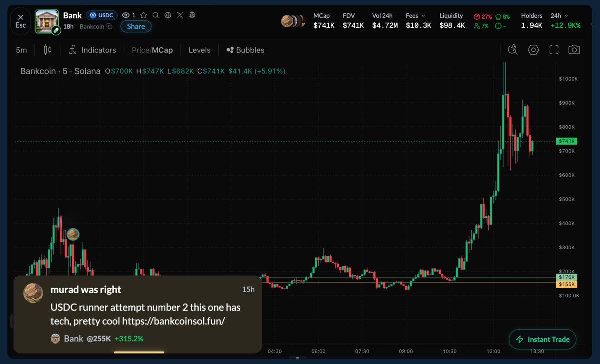Click murad was right poster avatar
Screen dimensions: 600x364
[x=33, y=293]
